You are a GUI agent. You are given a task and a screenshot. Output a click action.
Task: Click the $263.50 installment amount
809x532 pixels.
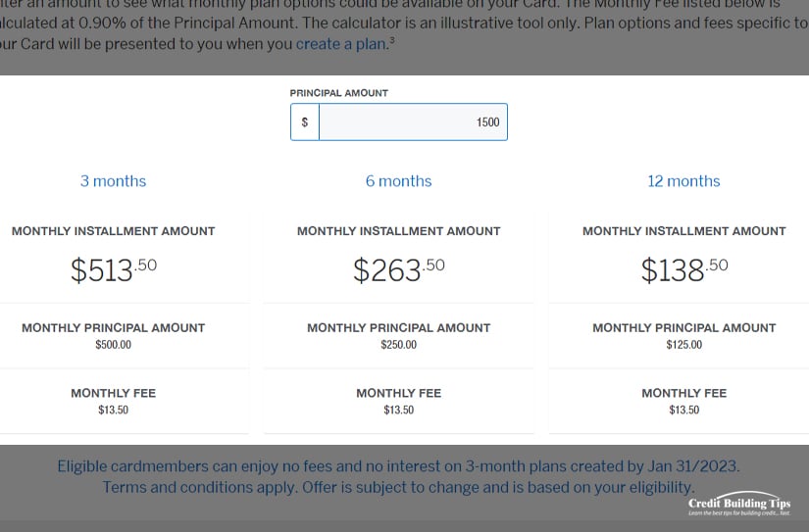point(398,269)
